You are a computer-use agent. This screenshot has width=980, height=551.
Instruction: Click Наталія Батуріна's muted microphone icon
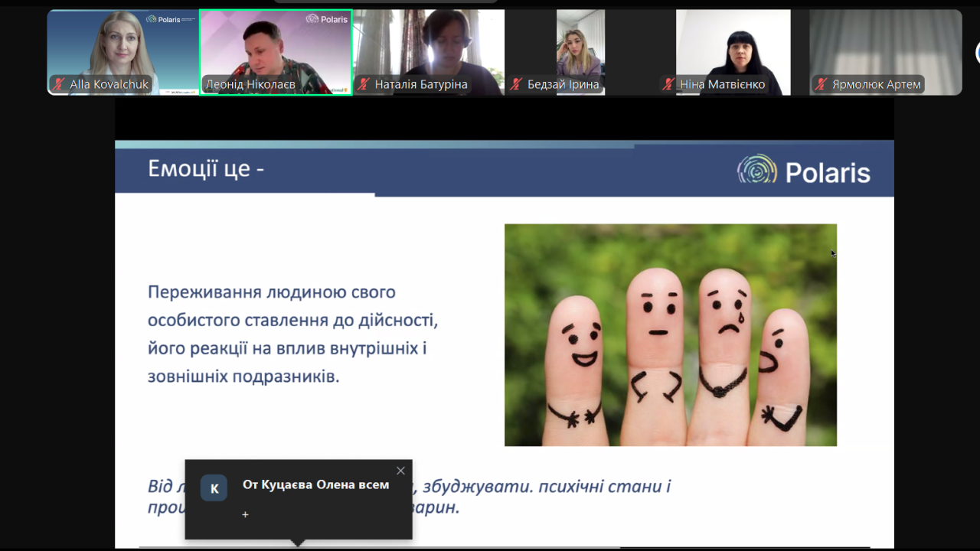point(364,84)
